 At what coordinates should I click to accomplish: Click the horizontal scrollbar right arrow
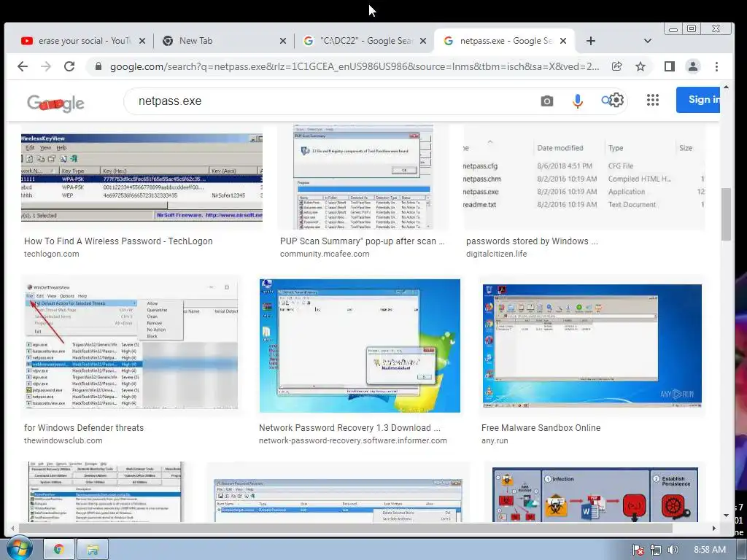(713, 528)
